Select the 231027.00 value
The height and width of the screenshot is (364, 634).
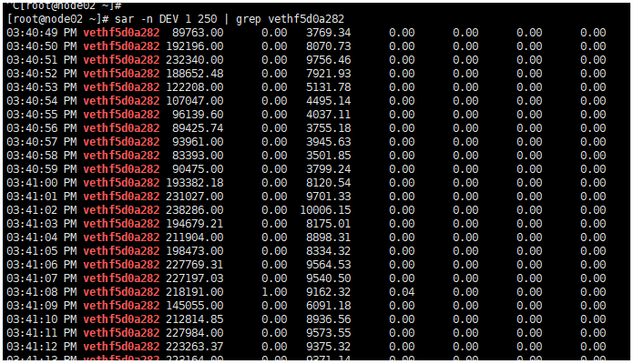click(195, 197)
